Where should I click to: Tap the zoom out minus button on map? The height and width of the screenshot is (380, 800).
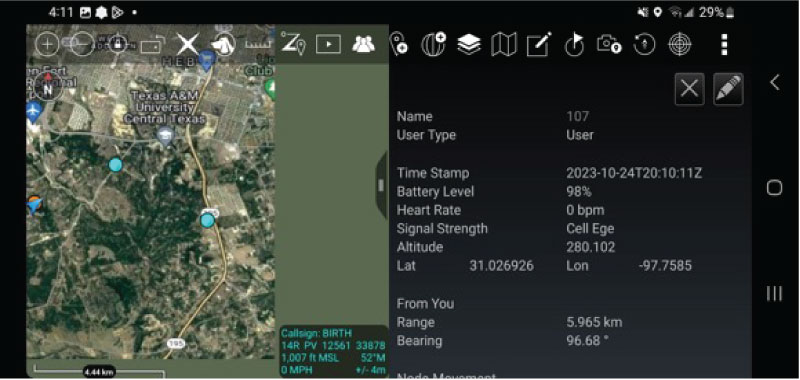click(82, 44)
